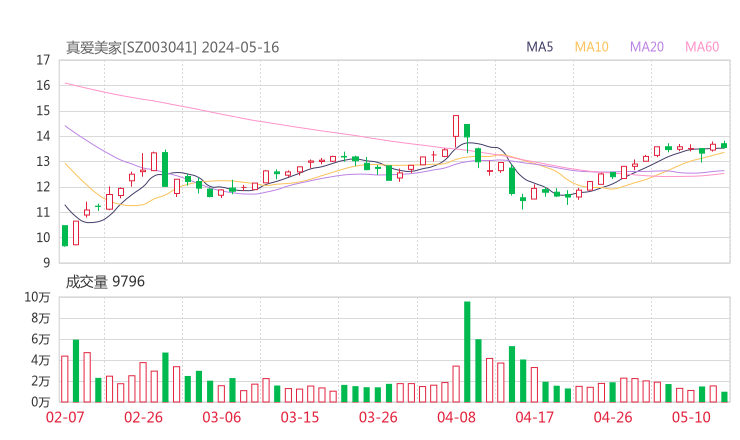The width and height of the screenshot is (740, 440).
Task: Click the 04-08 date axis label
Action: (456, 417)
